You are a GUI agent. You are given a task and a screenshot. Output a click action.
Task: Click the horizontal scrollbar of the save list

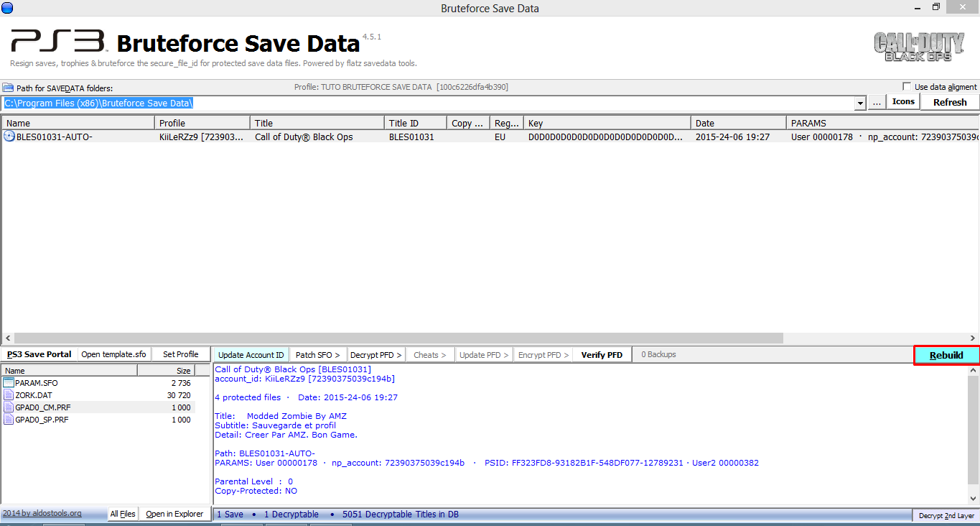point(398,338)
